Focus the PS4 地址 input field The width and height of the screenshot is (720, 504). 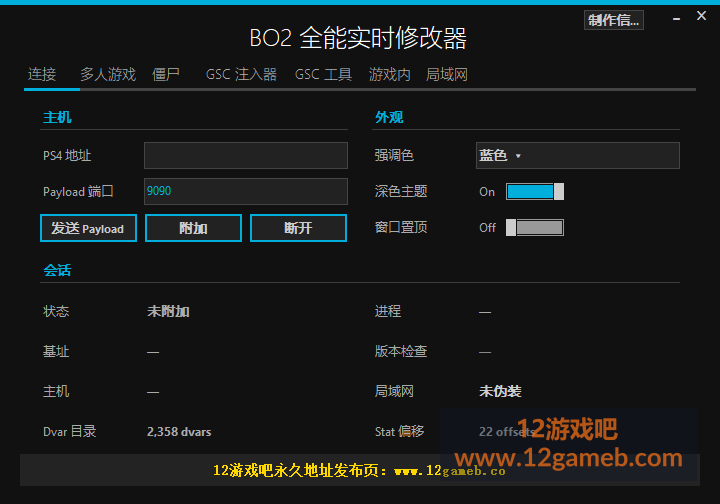click(x=246, y=156)
